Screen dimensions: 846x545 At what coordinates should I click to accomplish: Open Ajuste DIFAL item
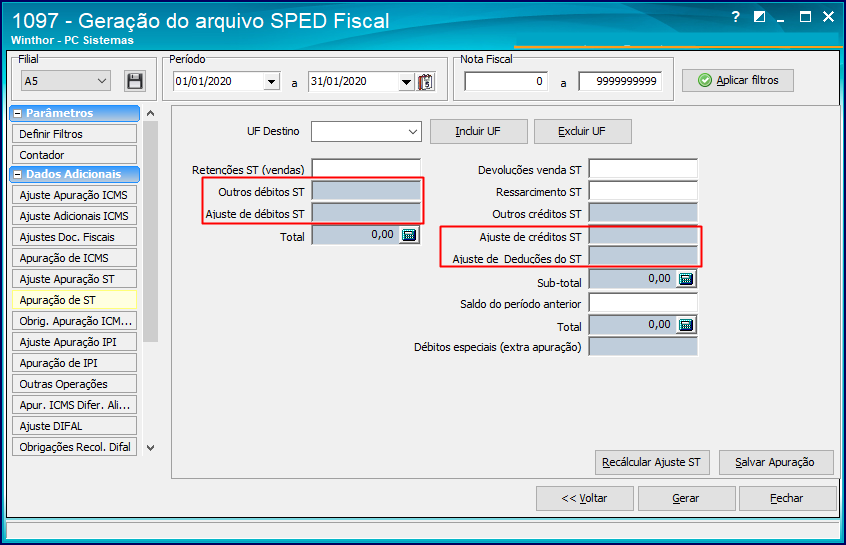(74, 426)
